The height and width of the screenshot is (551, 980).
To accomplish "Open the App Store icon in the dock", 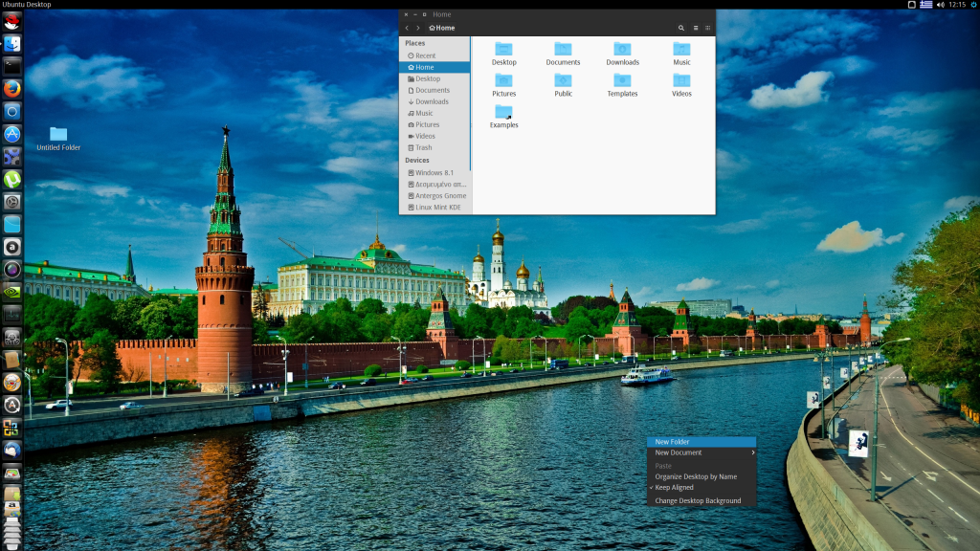I will coord(11,134).
